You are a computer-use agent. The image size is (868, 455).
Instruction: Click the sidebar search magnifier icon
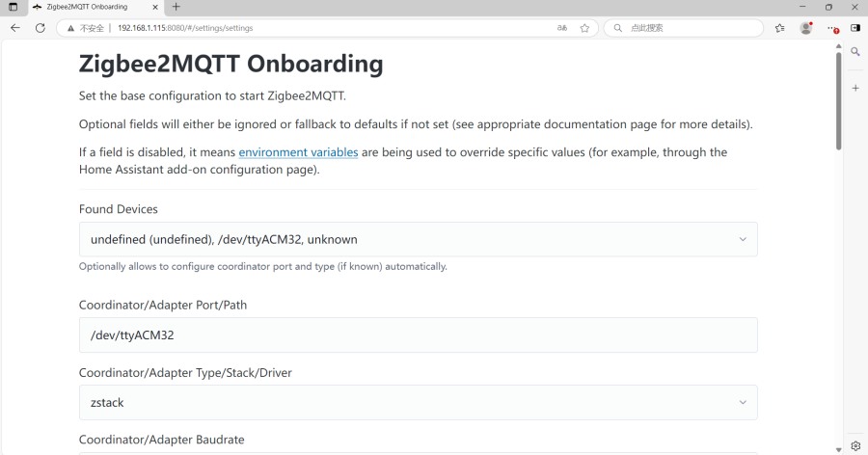point(855,51)
